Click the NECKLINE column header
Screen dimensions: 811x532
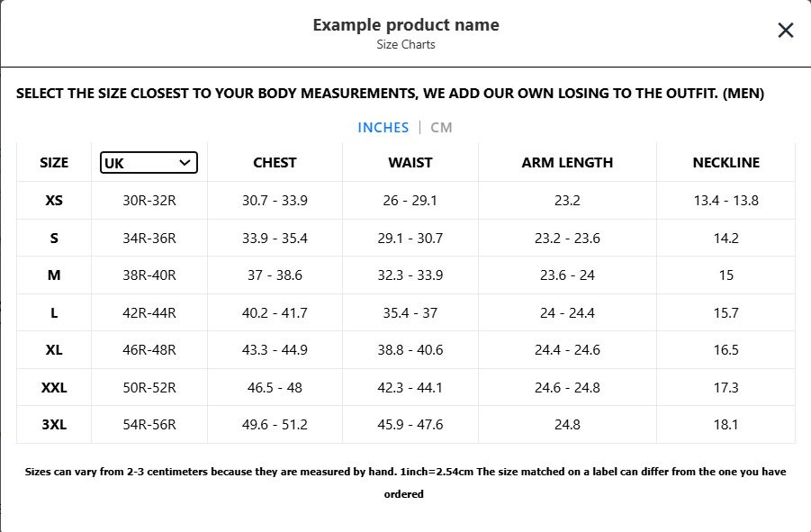point(725,163)
